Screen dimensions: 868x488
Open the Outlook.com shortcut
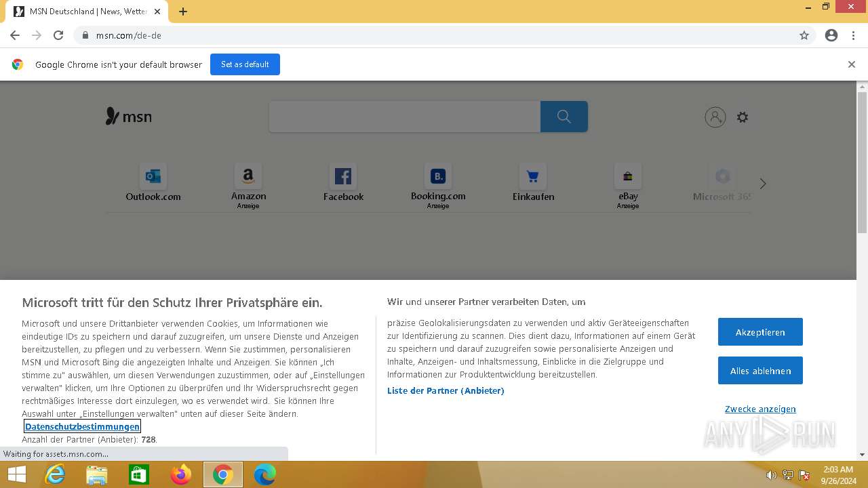(x=153, y=183)
